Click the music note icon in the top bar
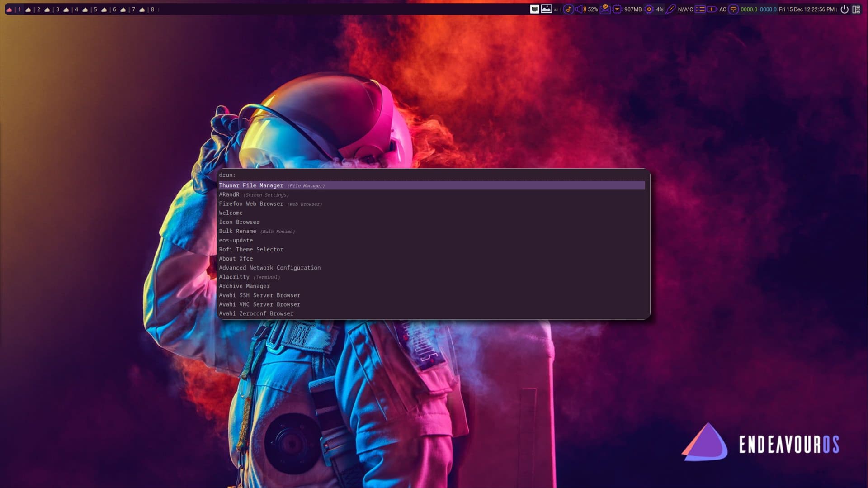 pos(568,9)
